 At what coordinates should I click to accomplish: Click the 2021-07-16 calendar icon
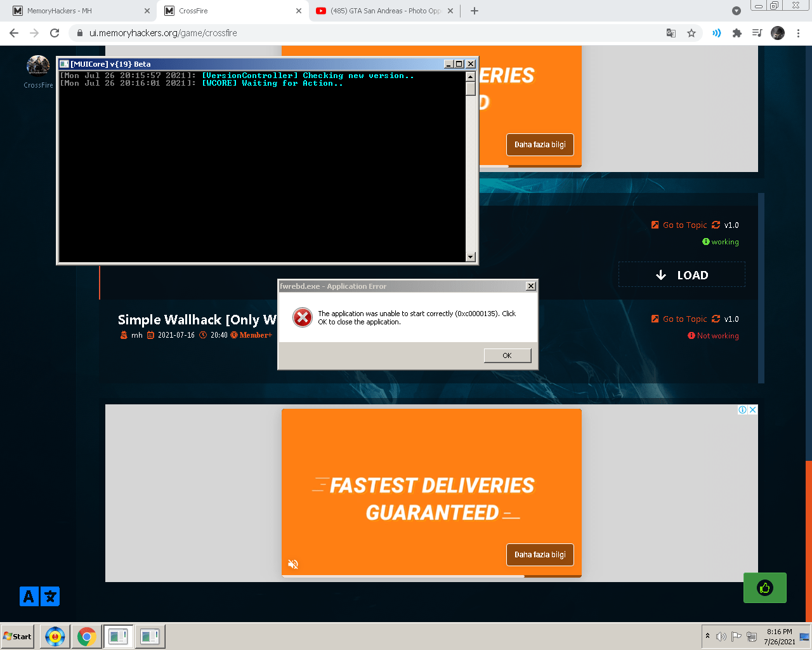(150, 335)
